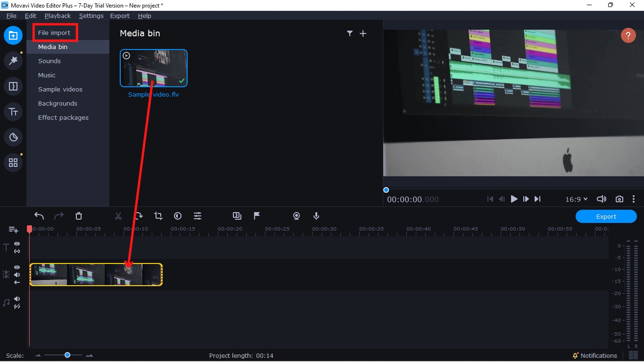Skip to the previous clip
The height and width of the screenshot is (362, 644).
click(490, 199)
